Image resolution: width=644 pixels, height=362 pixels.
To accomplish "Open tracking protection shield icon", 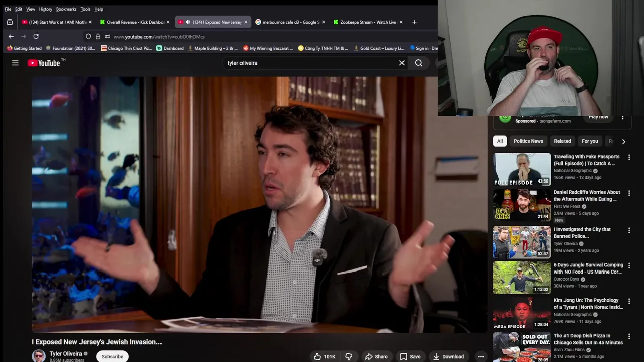I will [x=88, y=36].
